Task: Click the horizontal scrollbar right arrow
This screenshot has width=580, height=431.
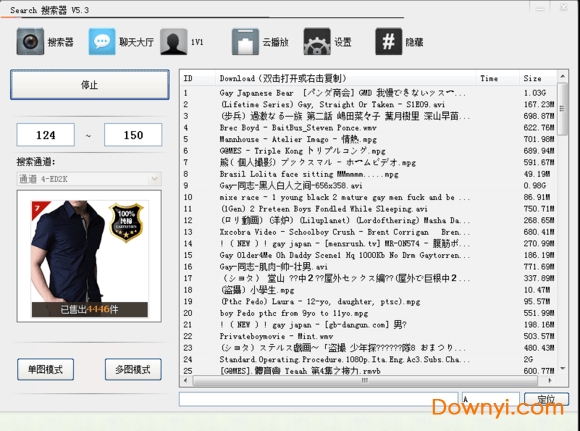Action: coord(550,380)
